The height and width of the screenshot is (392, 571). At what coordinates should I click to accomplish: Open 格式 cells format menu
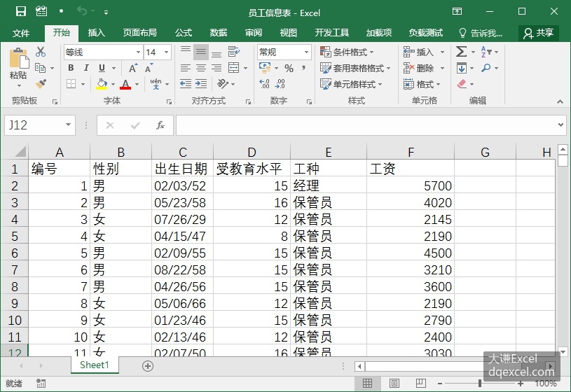tap(422, 84)
